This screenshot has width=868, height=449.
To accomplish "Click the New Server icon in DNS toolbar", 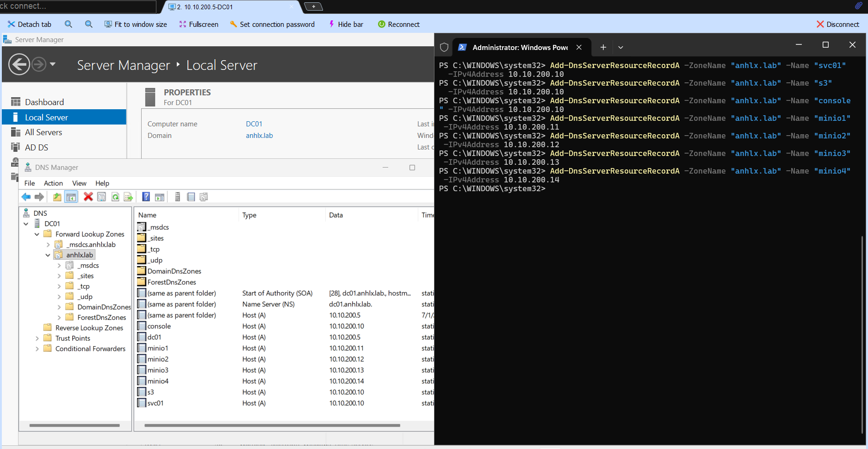I will 177,197.
